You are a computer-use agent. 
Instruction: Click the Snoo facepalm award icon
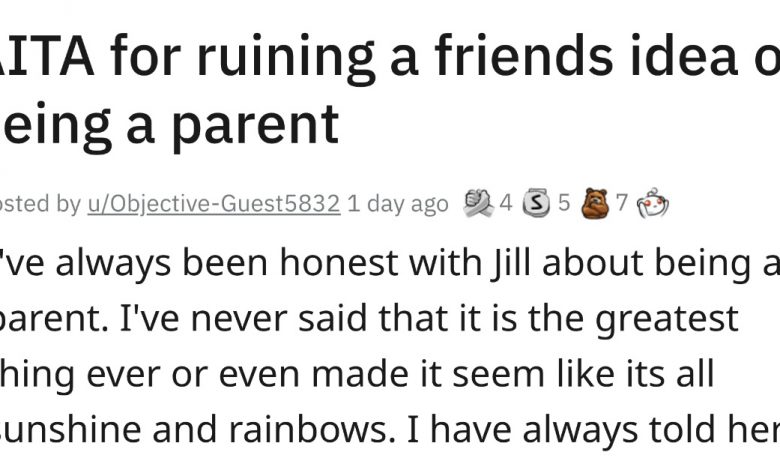coord(652,204)
